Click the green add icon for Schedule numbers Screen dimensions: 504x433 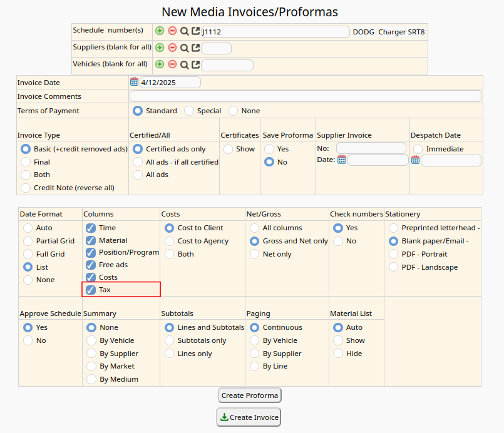(160, 31)
